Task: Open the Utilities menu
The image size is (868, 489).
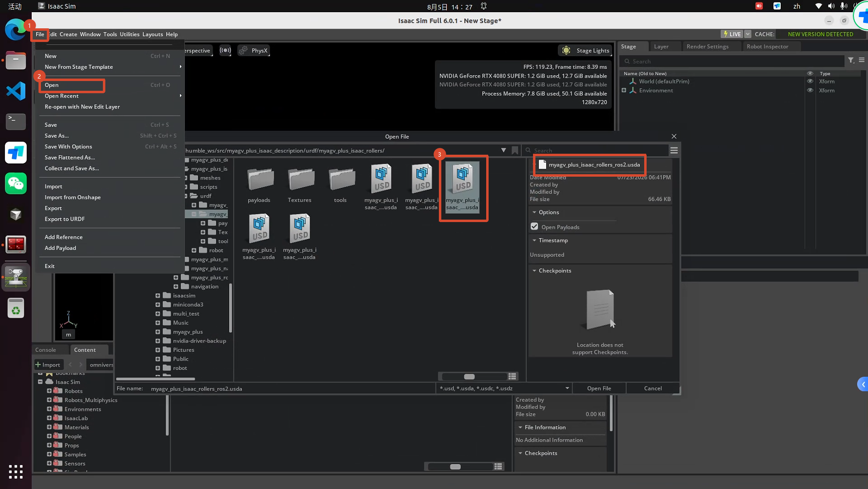Action: (x=129, y=34)
